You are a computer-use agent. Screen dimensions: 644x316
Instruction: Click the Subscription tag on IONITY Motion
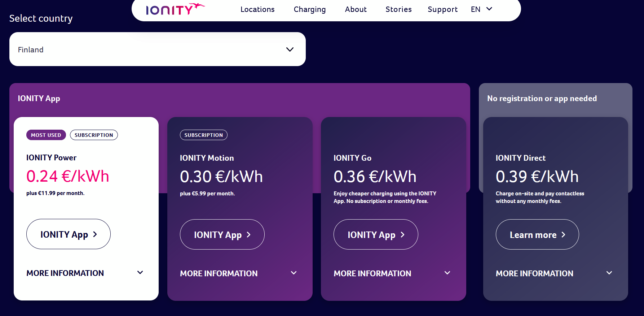204,135
